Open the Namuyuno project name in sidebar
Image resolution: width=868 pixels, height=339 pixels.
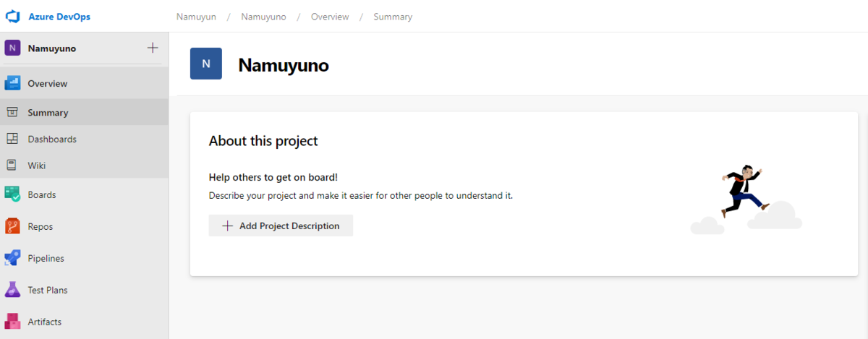pyautogui.click(x=52, y=48)
